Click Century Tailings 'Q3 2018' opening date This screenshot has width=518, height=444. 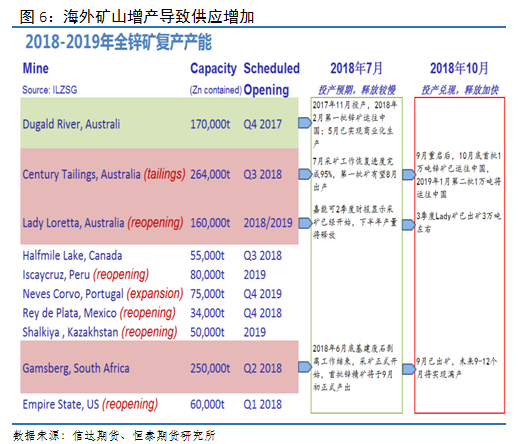tap(263, 174)
